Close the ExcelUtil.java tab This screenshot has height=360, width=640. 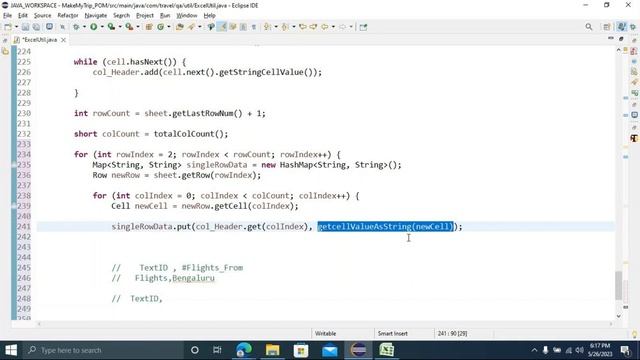tap(63, 40)
